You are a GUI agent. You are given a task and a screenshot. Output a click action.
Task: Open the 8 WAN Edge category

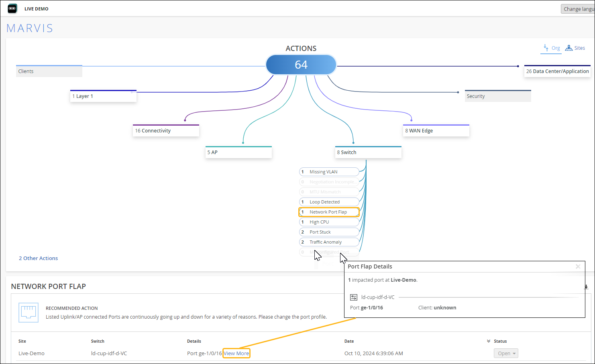(x=436, y=130)
